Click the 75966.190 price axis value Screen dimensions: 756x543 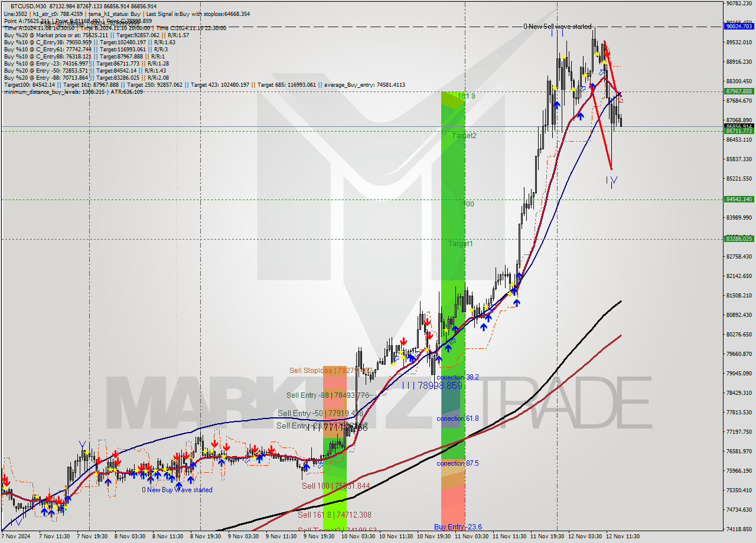coord(739,471)
